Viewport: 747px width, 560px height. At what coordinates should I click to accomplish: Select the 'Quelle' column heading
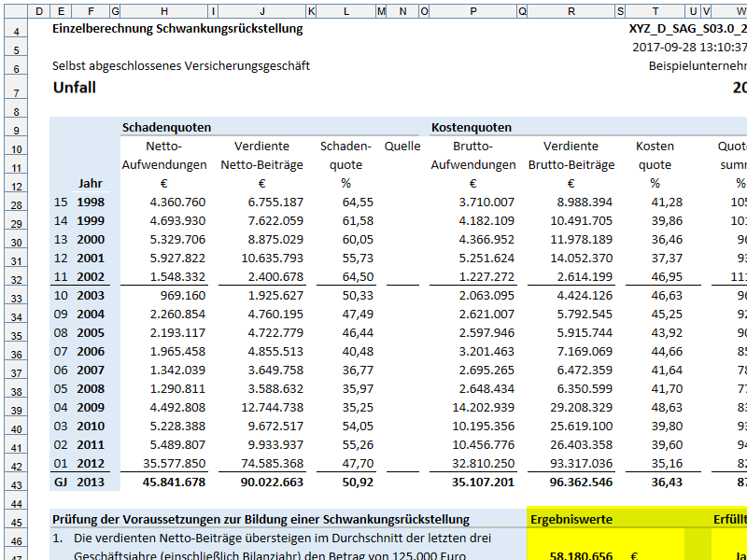pos(402,147)
